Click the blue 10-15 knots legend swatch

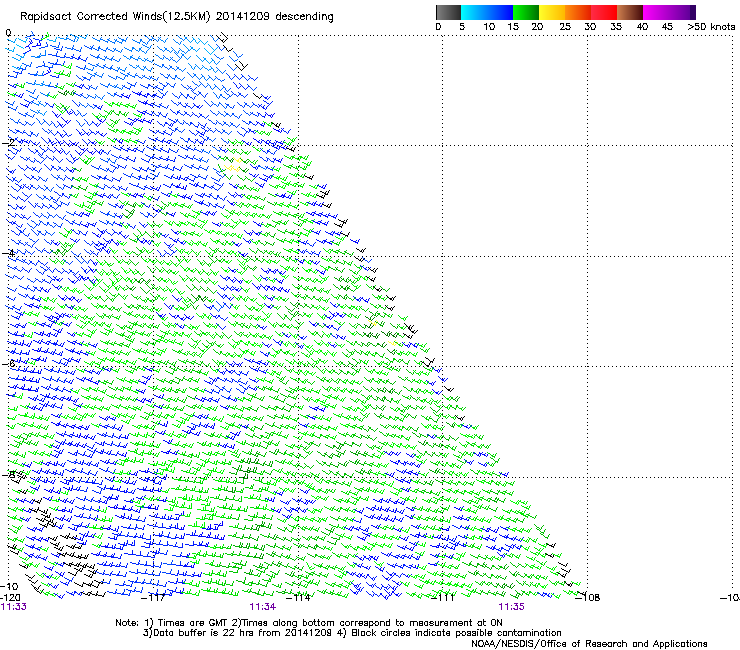(500, 13)
